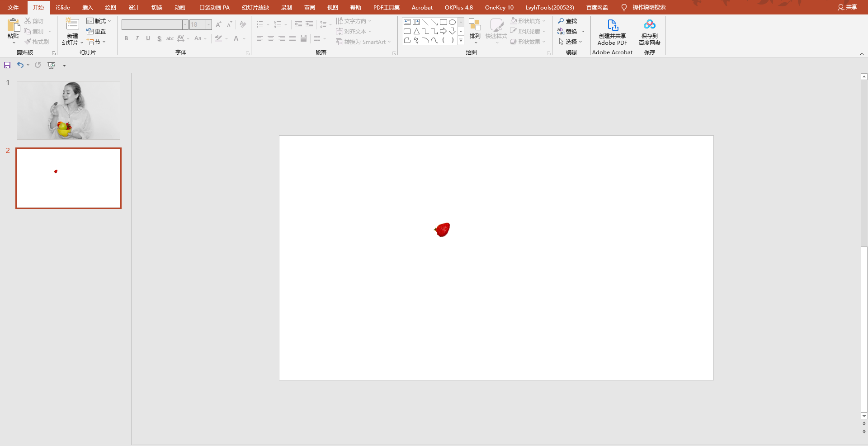This screenshot has width=868, height=446.
Task: Open the File (文件) tab
Action: [13, 7]
